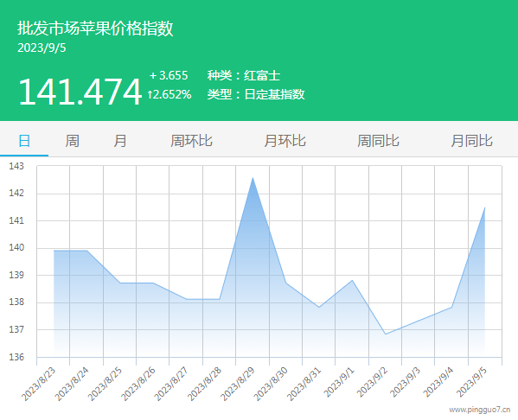518x420 pixels.
Task: Click the 141.474 index value
Action: pyautogui.click(x=80, y=92)
